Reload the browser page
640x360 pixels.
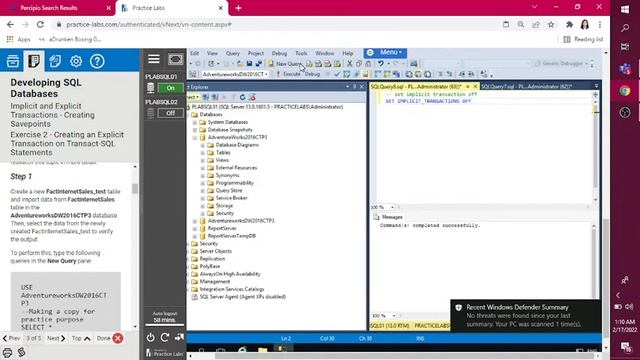pyautogui.click(x=40, y=24)
